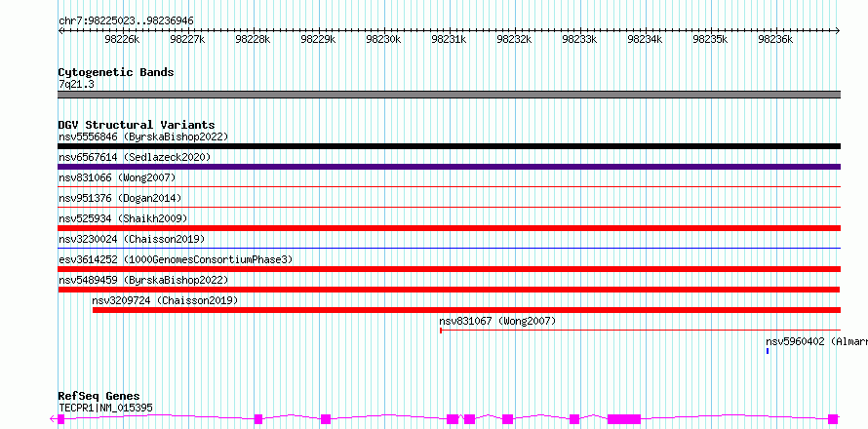The width and height of the screenshot is (868, 429).
Task: Click the chr7:98225023..98236946 region label
Action: [126, 21]
